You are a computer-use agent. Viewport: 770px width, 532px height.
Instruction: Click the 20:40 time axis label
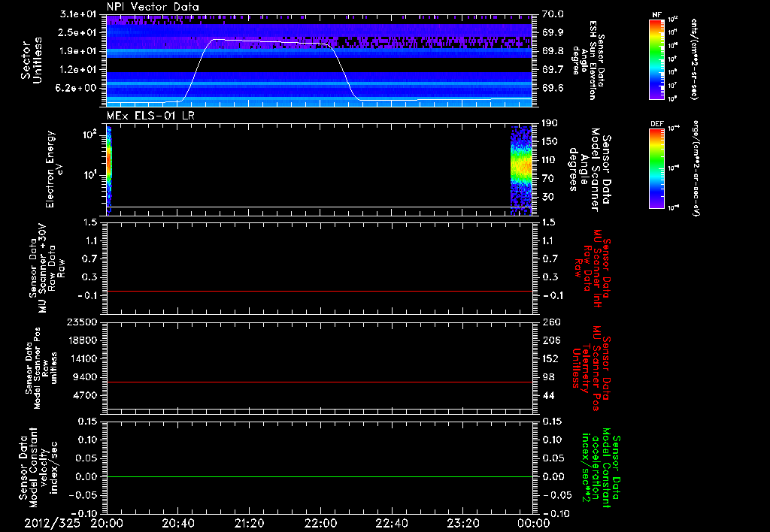click(177, 523)
